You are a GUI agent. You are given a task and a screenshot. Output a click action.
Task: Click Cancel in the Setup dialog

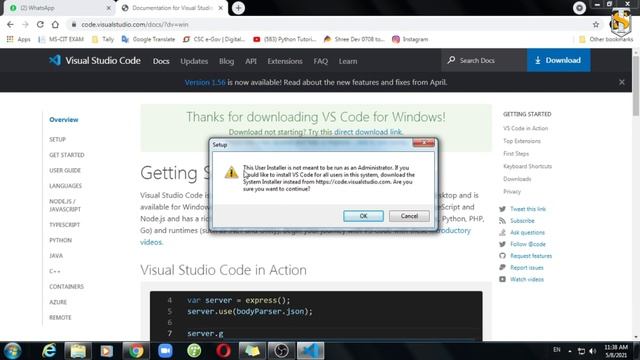coord(409,216)
